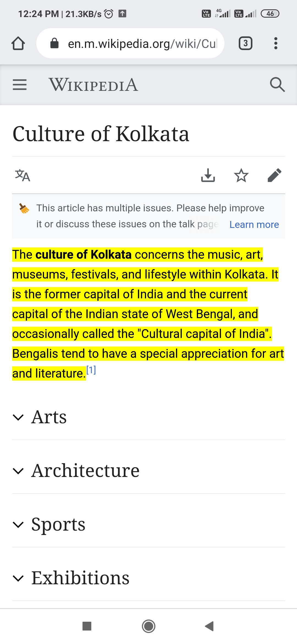The image size is (297, 644).
Task: Open Wikipedia hamburger navigation menu
Action: coord(20,84)
